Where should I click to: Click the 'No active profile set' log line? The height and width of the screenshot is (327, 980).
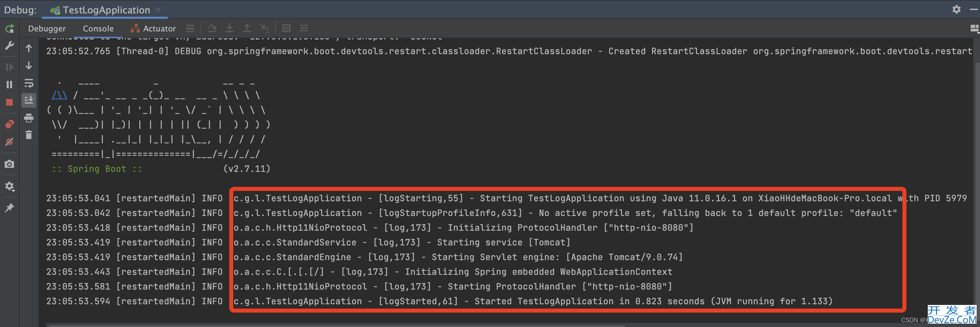point(472,213)
